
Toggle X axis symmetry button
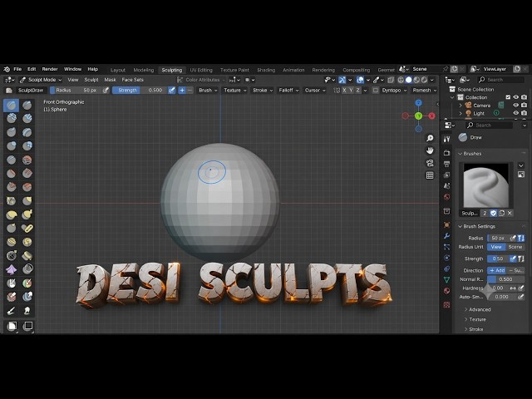point(344,91)
